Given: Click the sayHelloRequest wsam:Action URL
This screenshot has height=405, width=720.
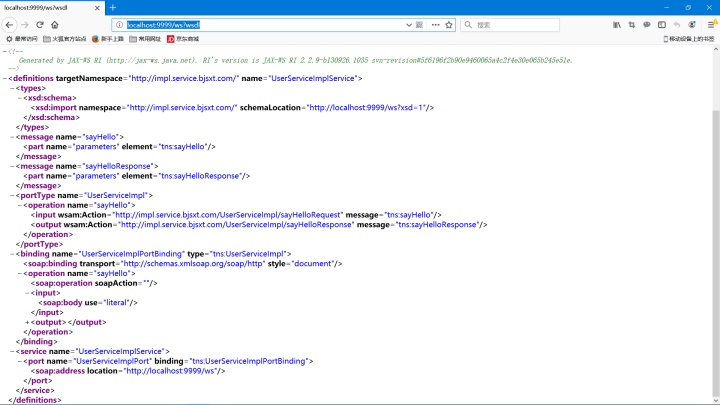Looking at the screenshot, I should point(227,215).
